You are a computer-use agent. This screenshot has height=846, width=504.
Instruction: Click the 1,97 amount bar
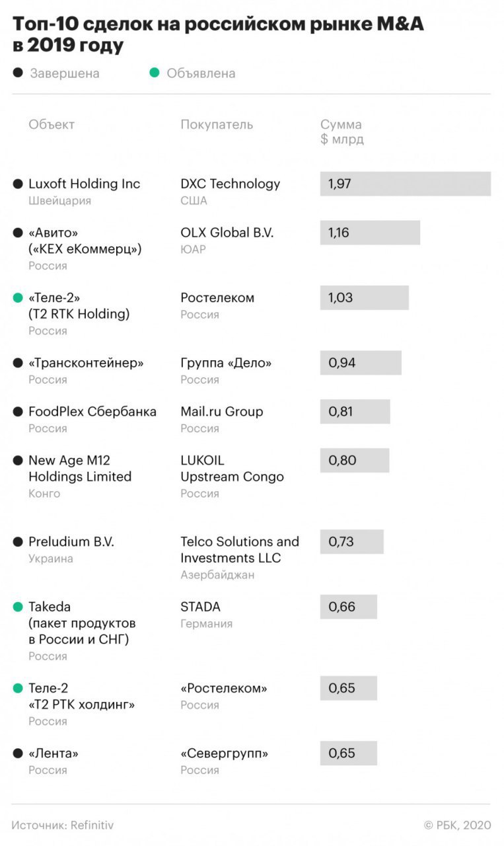(405, 184)
